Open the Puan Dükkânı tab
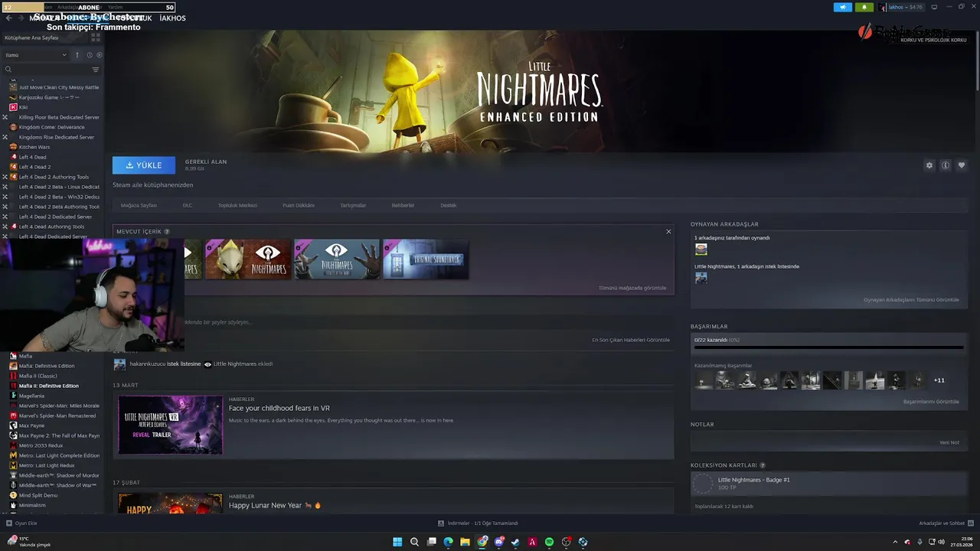This screenshot has width=980, height=551. click(299, 205)
